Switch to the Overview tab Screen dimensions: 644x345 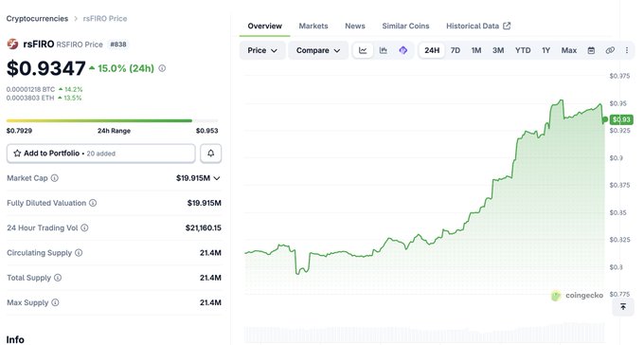[x=264, y=26]
